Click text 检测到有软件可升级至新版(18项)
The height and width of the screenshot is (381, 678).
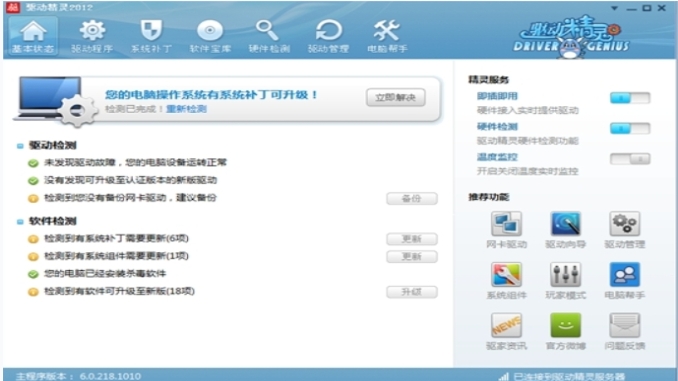(119, 291)
